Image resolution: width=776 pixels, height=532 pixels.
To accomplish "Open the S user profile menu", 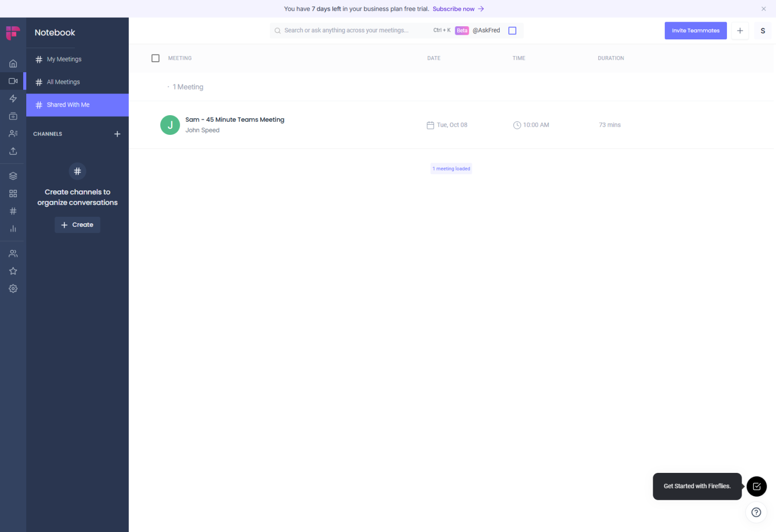I will (x=762, y=31).
